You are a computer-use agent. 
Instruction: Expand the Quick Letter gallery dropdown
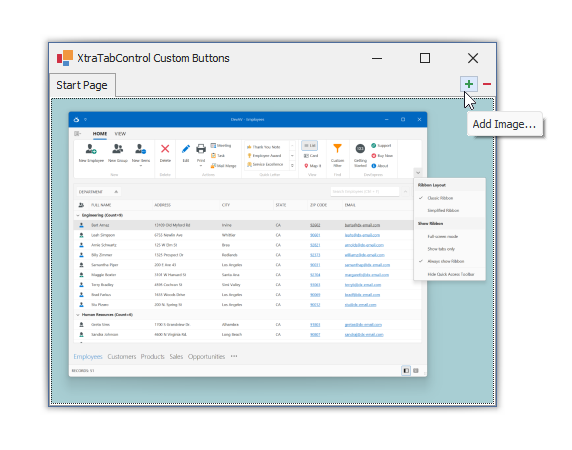click(x=292, y=166)
